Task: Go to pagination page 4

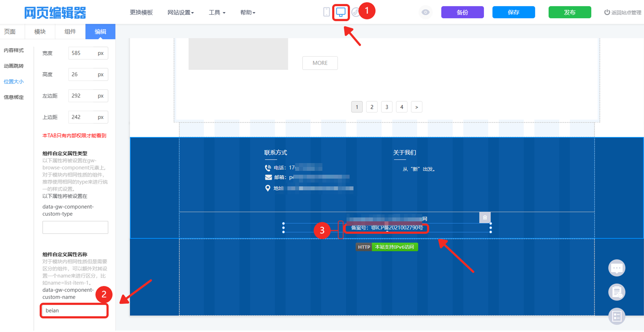Action: click(x=402, y=107)
